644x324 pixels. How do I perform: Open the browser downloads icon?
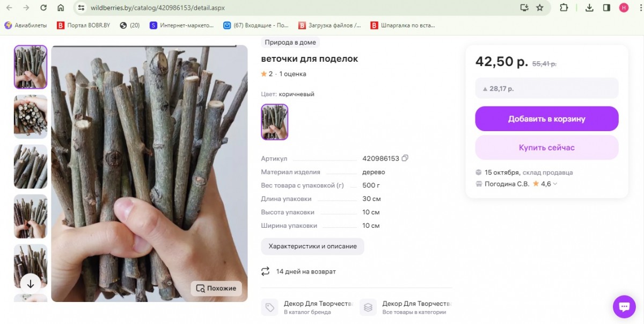click(589, 8)
